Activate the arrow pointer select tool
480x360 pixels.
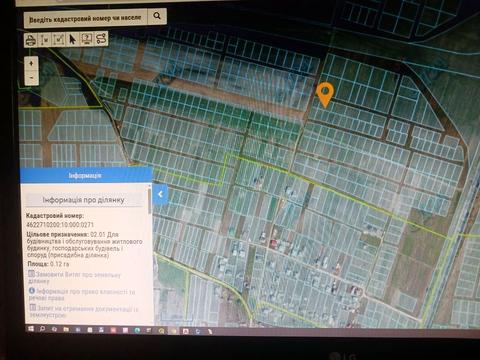72,39
